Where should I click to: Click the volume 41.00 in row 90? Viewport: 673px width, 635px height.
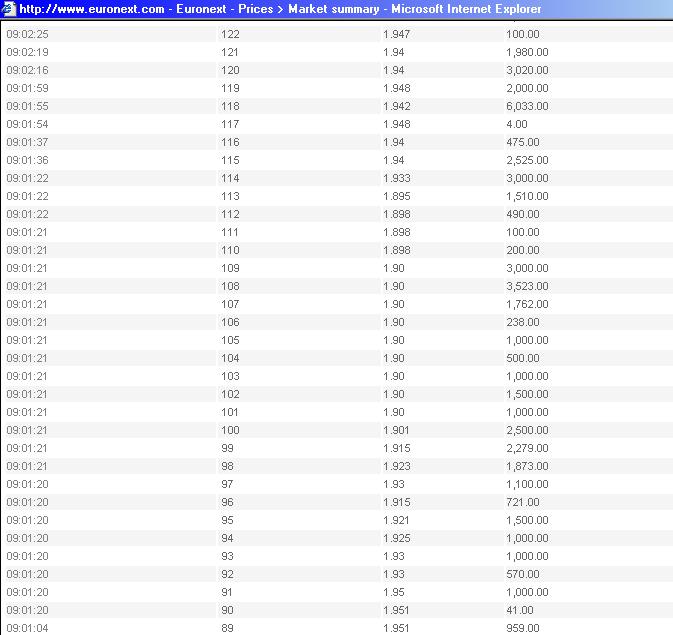tap(520, 611)
